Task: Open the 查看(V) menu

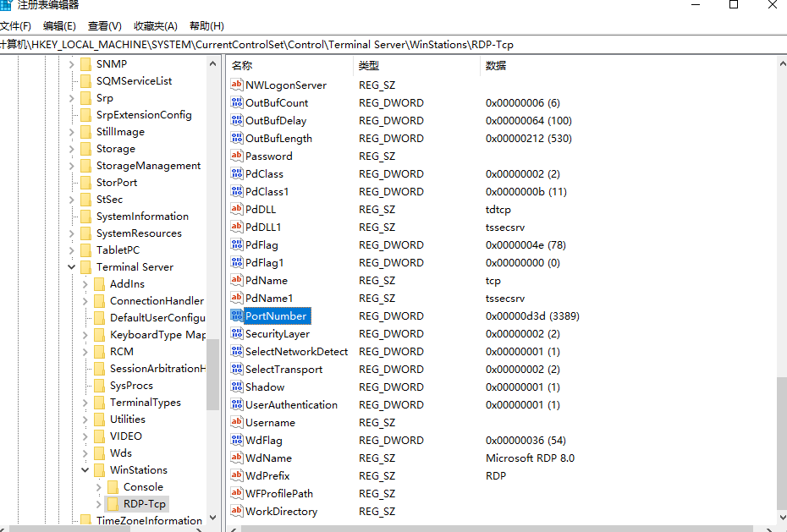Action: click(104, 25)
